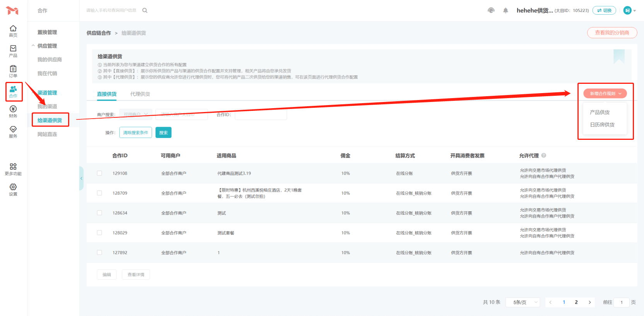
Task: Focus the merchant name search field
Action: click(181, 114)
